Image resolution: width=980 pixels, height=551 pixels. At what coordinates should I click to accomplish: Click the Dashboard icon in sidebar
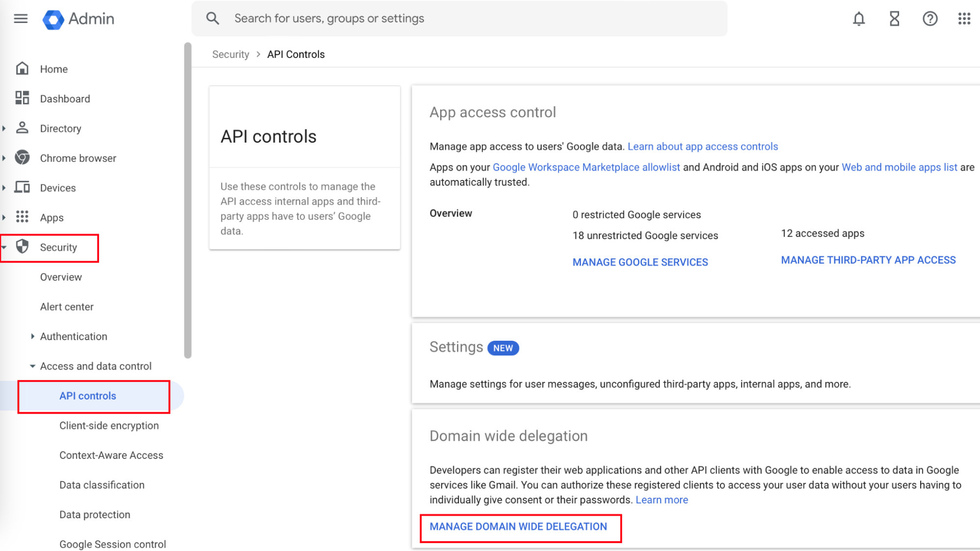click(22, 98)
